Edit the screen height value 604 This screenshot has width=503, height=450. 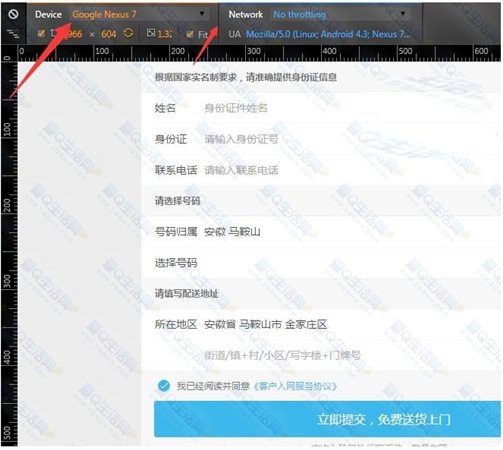(109, 34)
